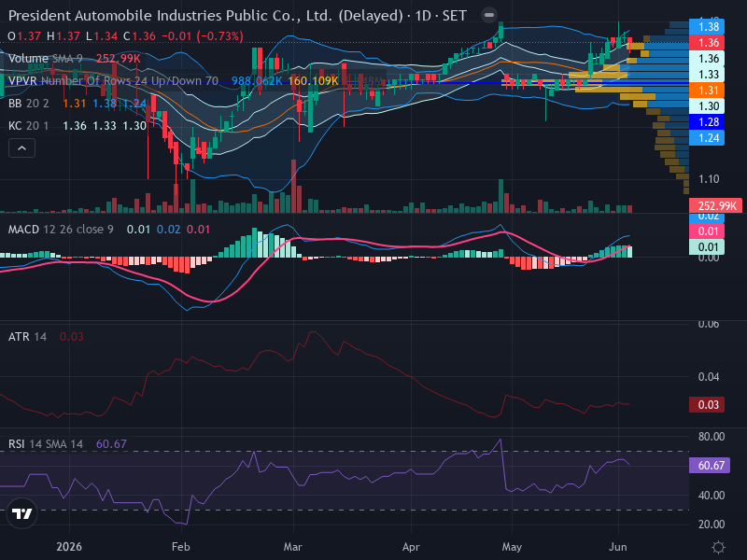
Task: Select the KC 20 1 indicator legend
Action: pyautogui.click(x=29, y=126)
